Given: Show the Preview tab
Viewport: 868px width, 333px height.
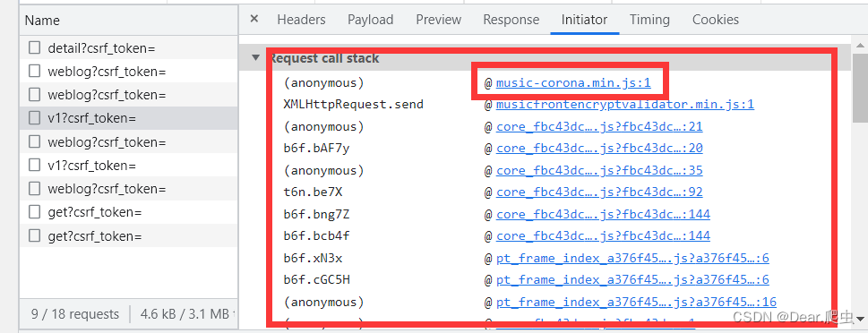Looking at the screenshot, I should [438, 20].
